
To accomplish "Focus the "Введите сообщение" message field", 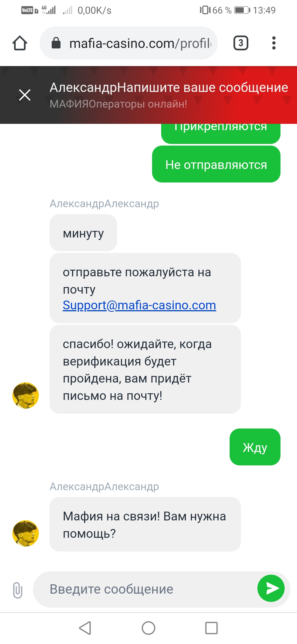I will (x=146, y=589).
